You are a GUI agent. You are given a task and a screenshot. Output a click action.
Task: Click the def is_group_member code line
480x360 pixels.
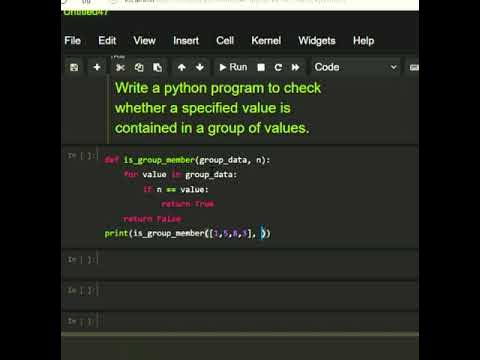click(x=187, y=160)
